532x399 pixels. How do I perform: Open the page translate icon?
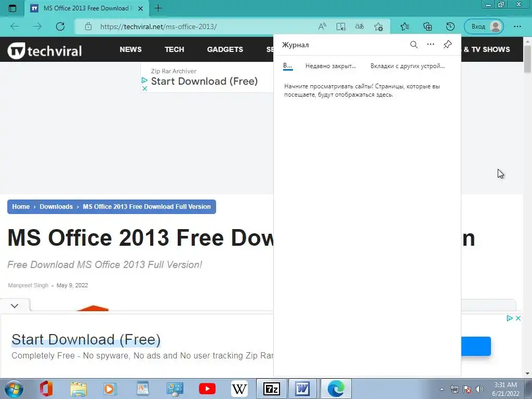point(360,26)
